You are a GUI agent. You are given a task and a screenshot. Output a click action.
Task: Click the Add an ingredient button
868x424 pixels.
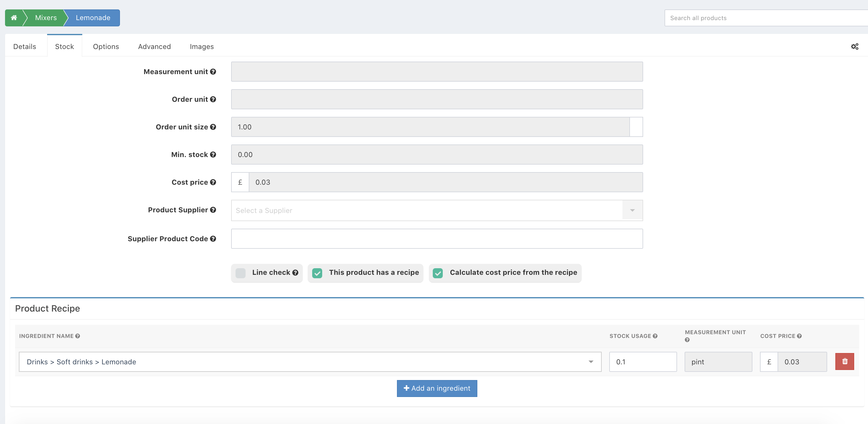click(x=437, y=388)
